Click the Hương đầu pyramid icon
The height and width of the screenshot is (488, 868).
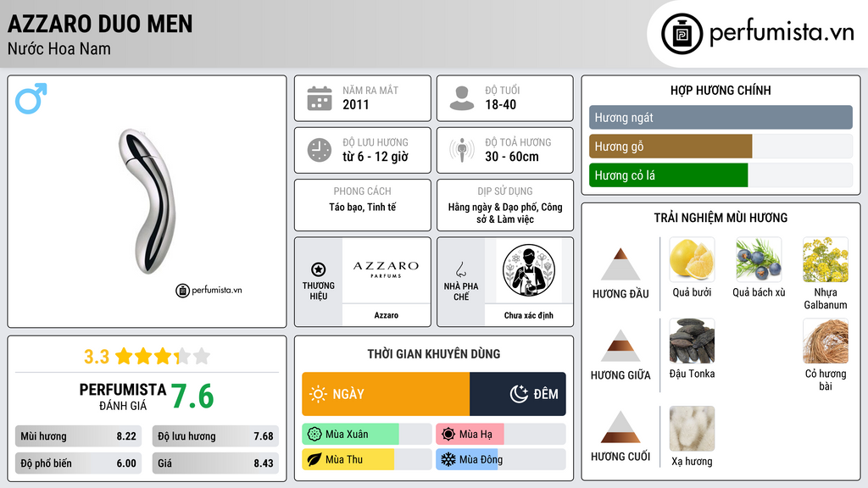[620, 264]
